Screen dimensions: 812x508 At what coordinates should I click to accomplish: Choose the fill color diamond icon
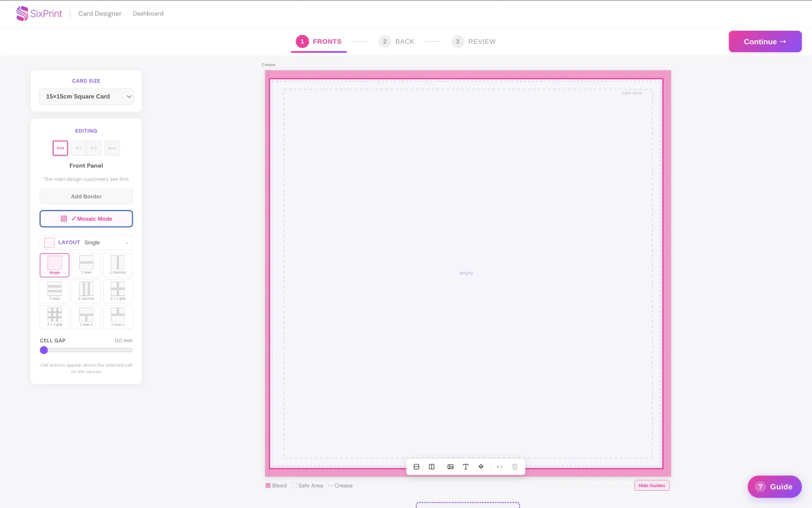(481, 467)
